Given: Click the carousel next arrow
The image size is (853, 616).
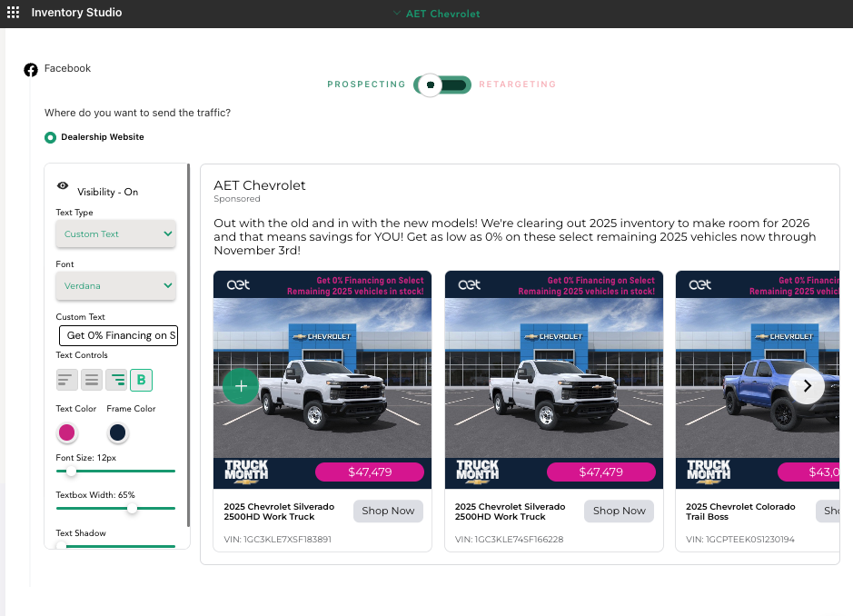Looking at the screenshot, I should [x=806, y=386].
